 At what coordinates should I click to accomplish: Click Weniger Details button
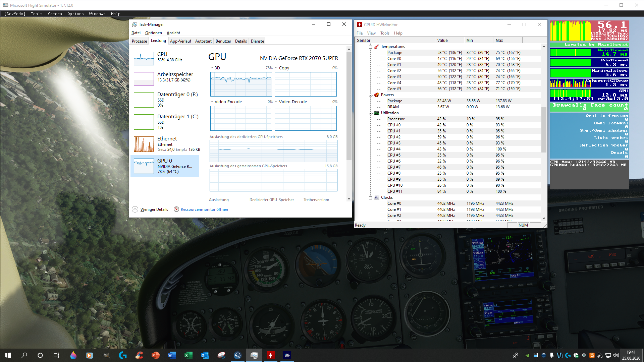[150, 209]
